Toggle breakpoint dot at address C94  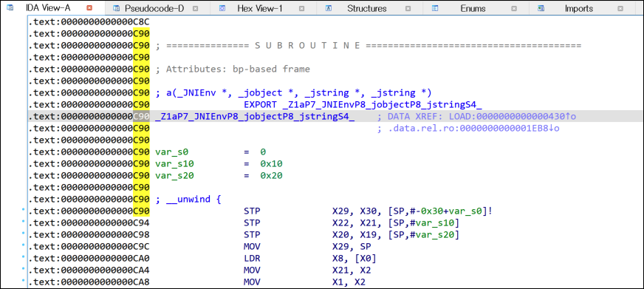coord(24,222)
